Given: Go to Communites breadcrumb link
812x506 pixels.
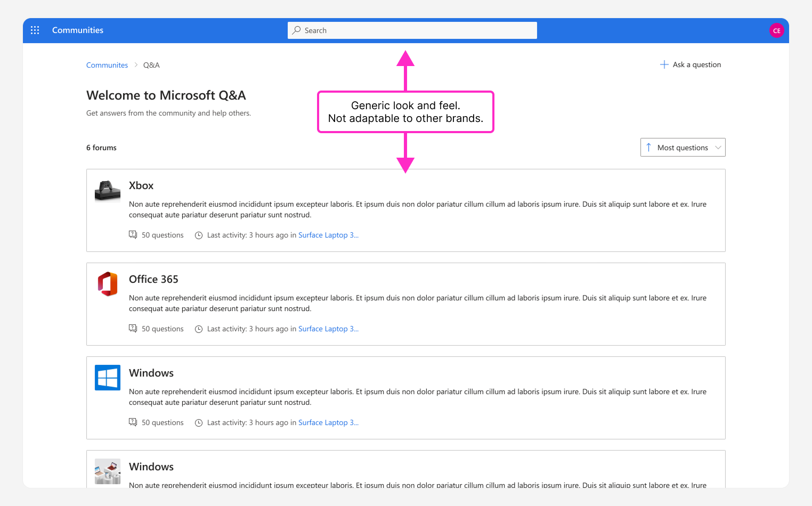Looking at the screenshot, I should tap(107, 65).
